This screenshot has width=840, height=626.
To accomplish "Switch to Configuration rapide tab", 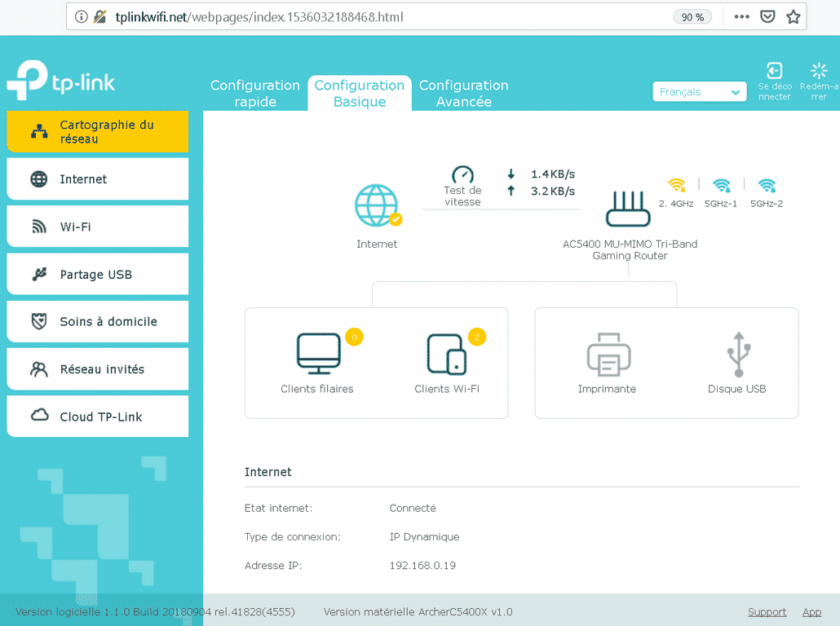I will pyautogui.click(x=255, y=93).
